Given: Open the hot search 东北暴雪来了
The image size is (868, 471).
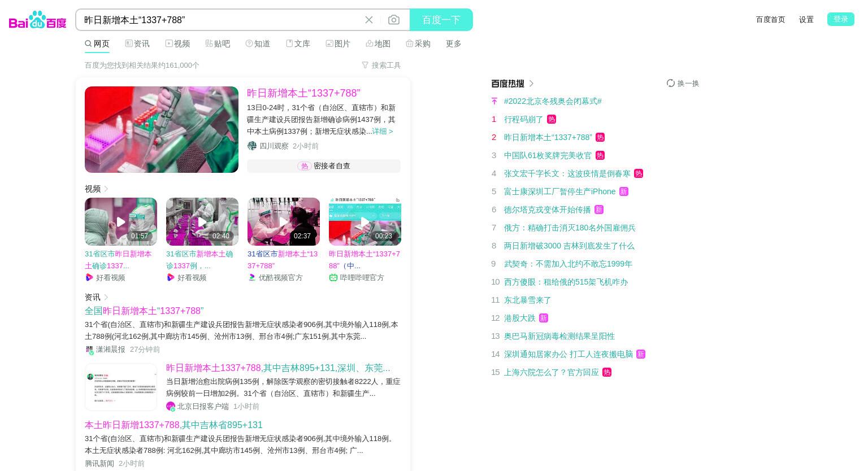Looking at the screenshot, I should (527, 300).
